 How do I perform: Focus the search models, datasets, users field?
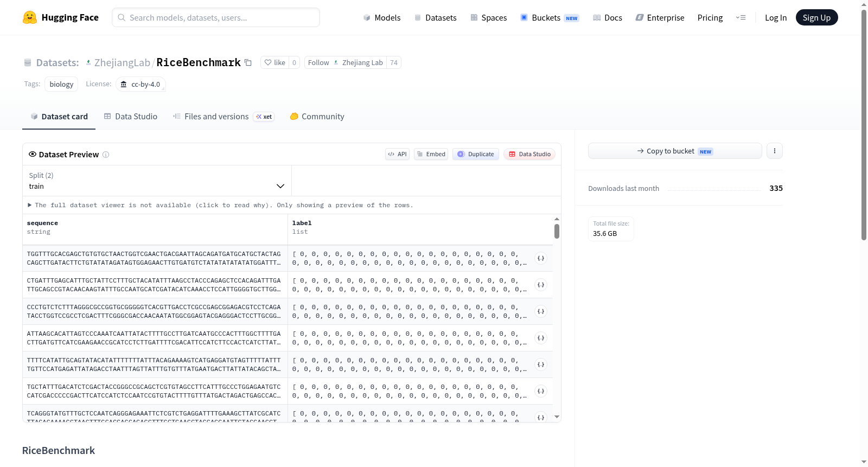[x=216, y=17]
